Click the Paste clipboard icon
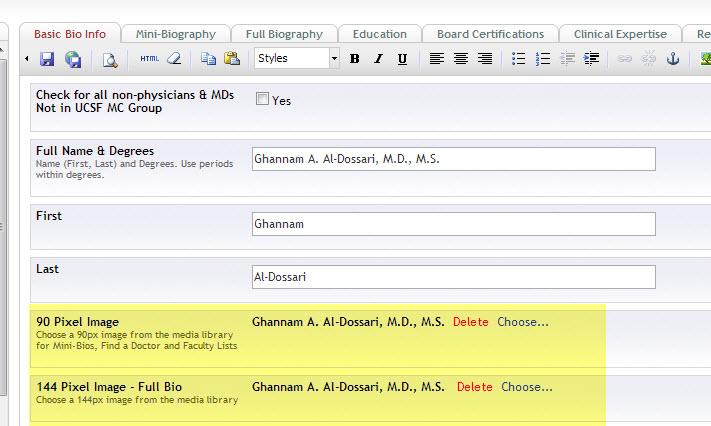711x426 pixels. coord(232,59)
